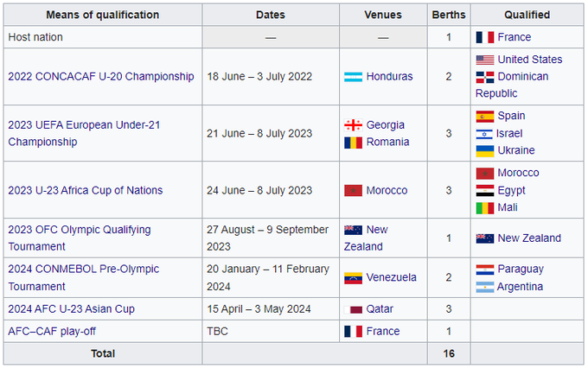Click the Israel flag icon

(483, 133)
